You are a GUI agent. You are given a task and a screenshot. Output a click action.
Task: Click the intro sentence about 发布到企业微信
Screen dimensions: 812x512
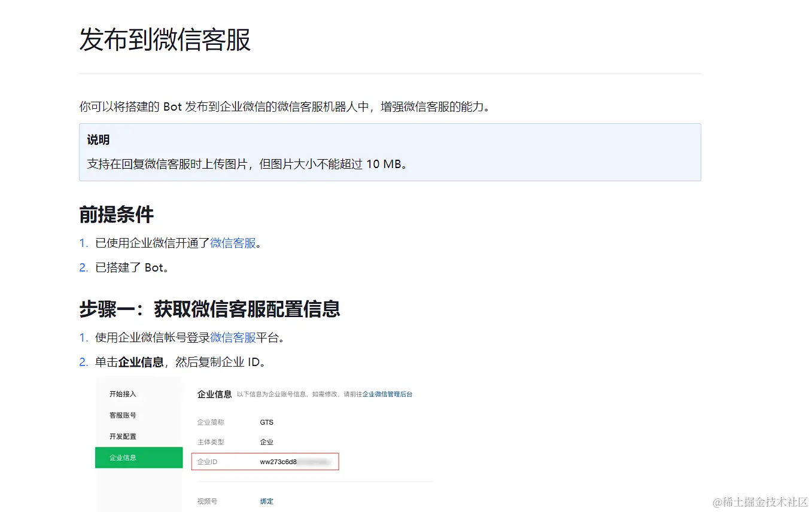[x=284, y=107]
